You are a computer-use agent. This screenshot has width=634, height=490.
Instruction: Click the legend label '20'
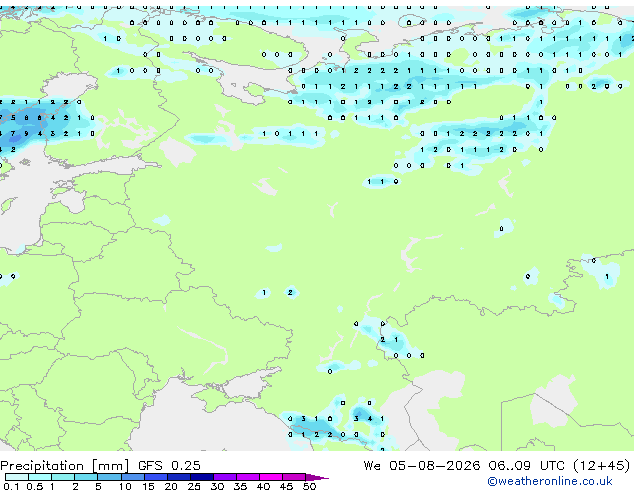[171, 486]
